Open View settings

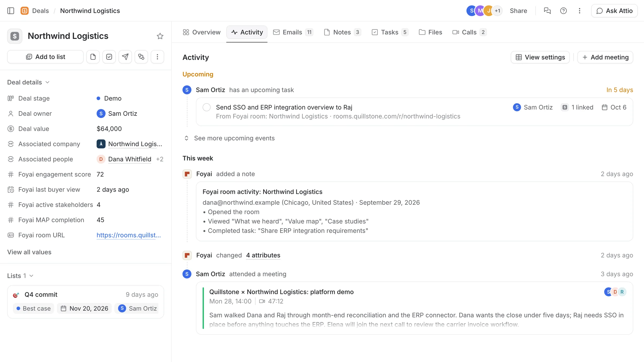540,57
